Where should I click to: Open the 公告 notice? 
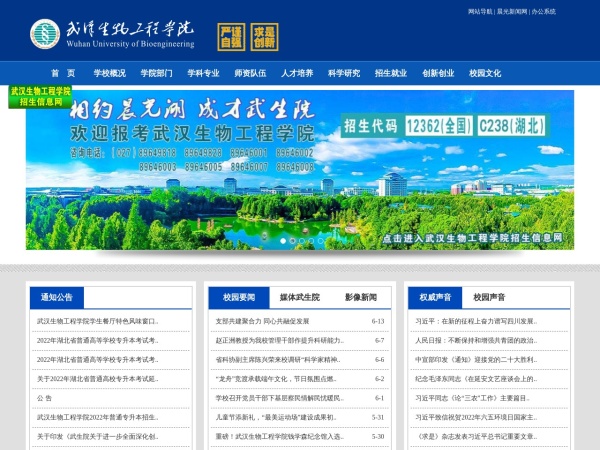tap(44, 398)
